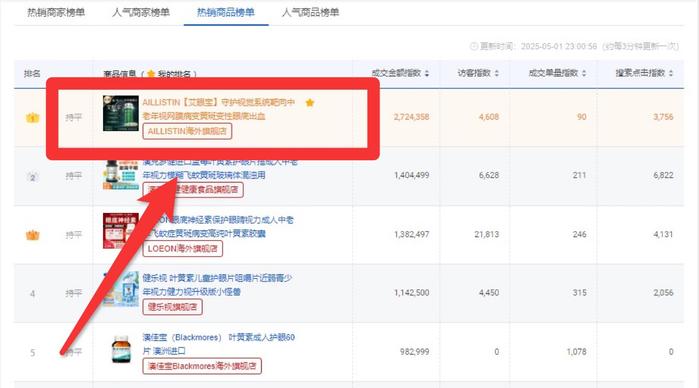Image resolution: width=699 pixels, height=388 pixels.
Task: Open the Blackmores bottle thumbnail
Action: coord(121,350)
